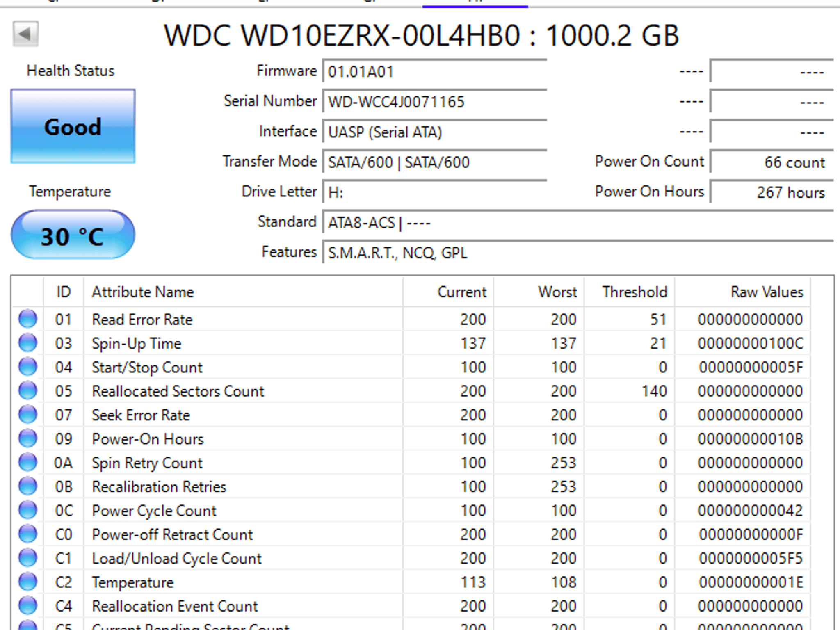Click the Power On Count value 66 count
Image resolution: width=840 pixels, height=630 pixels.
click(772, 162)
